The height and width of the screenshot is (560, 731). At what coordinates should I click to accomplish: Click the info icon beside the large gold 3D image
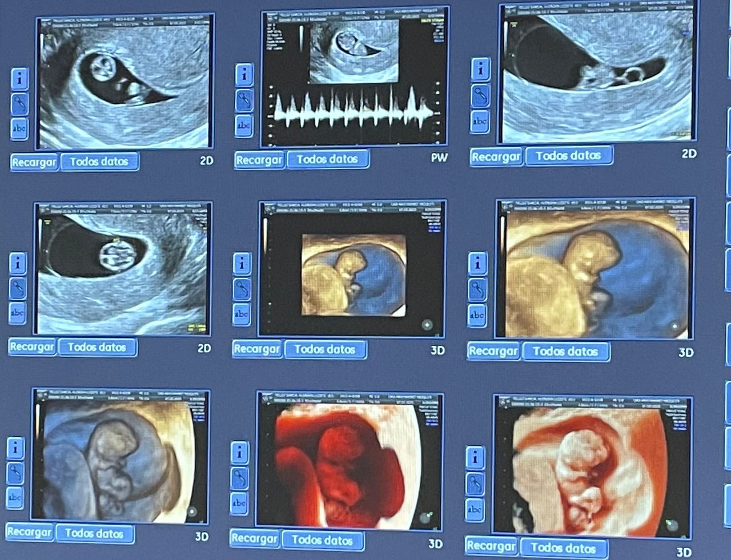click(x=477, y=263)
